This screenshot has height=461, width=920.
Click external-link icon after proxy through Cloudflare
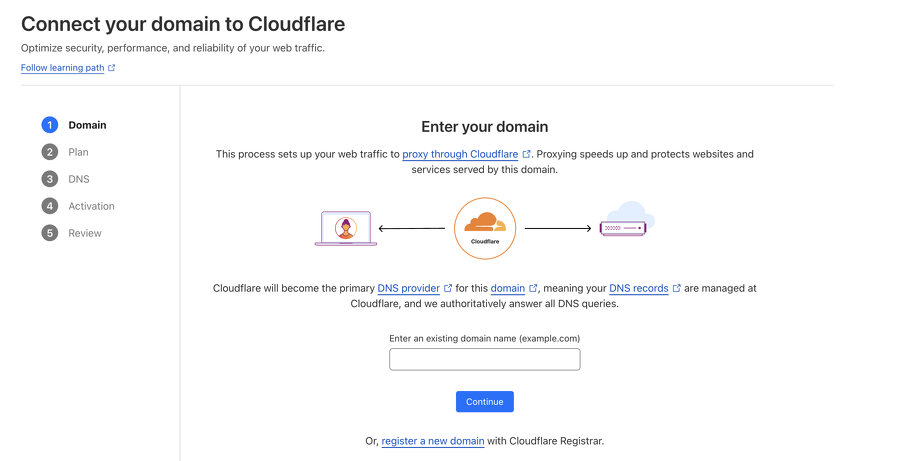click(x=527, y=155)
